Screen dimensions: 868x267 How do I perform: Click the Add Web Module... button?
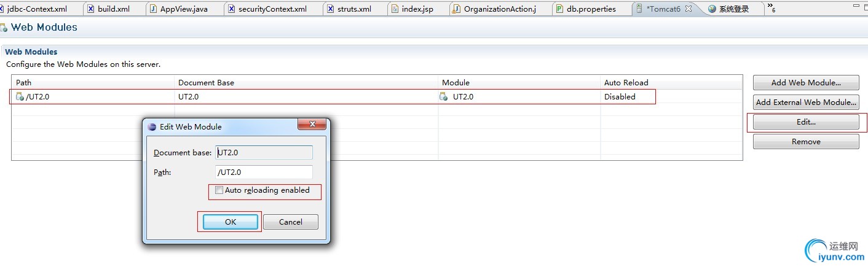806,83
